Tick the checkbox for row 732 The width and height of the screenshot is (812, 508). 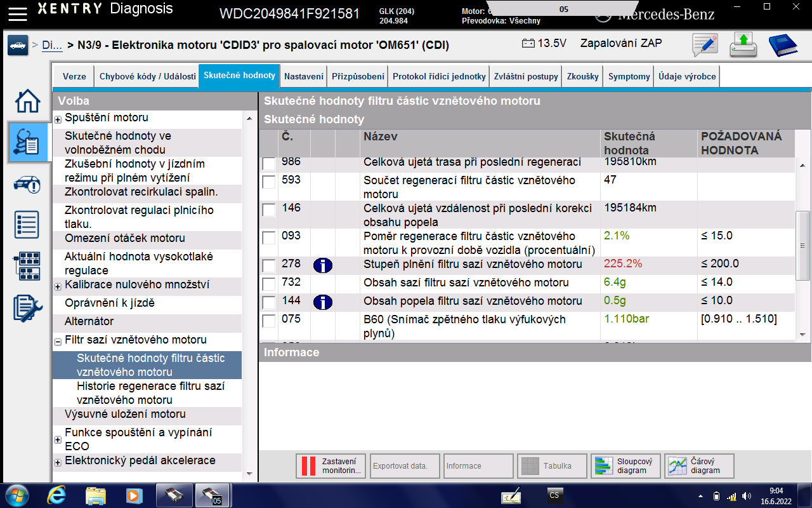click(269, 284)
